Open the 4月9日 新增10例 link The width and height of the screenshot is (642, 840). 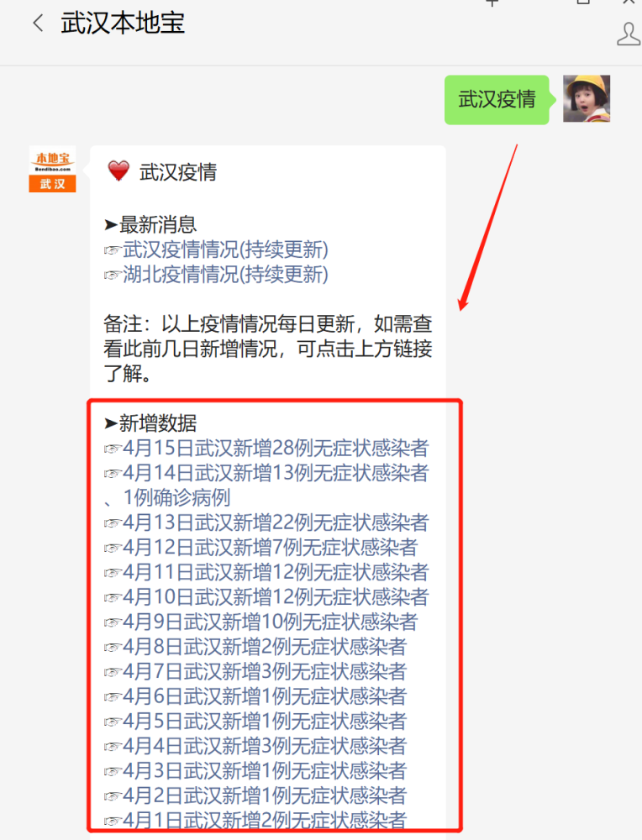(x=270, y=622)
